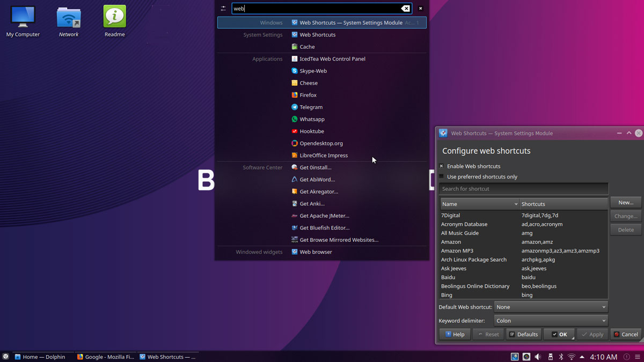
Task: Click the Apply button
Action: click(592, 334)
